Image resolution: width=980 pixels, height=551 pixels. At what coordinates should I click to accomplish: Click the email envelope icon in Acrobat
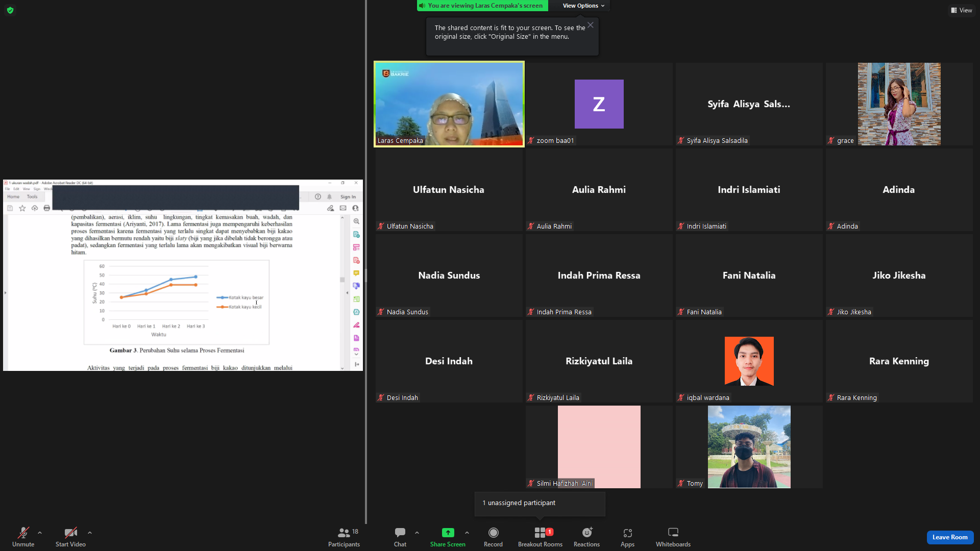coord(343,208)
